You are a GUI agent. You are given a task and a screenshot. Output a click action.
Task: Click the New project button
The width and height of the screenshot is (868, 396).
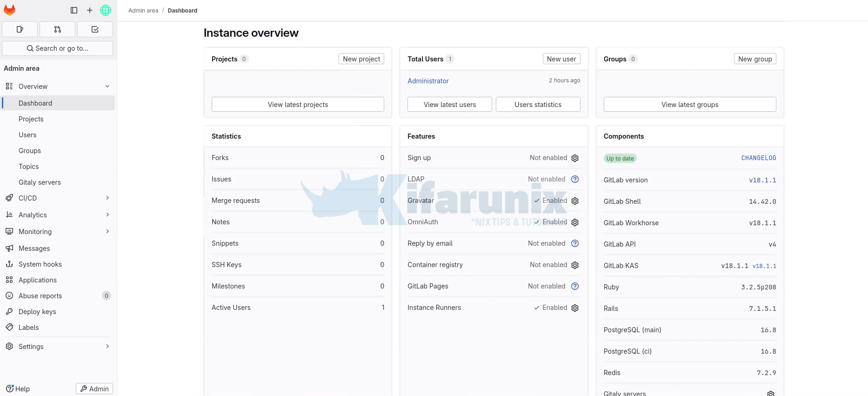tap(361, 59)
